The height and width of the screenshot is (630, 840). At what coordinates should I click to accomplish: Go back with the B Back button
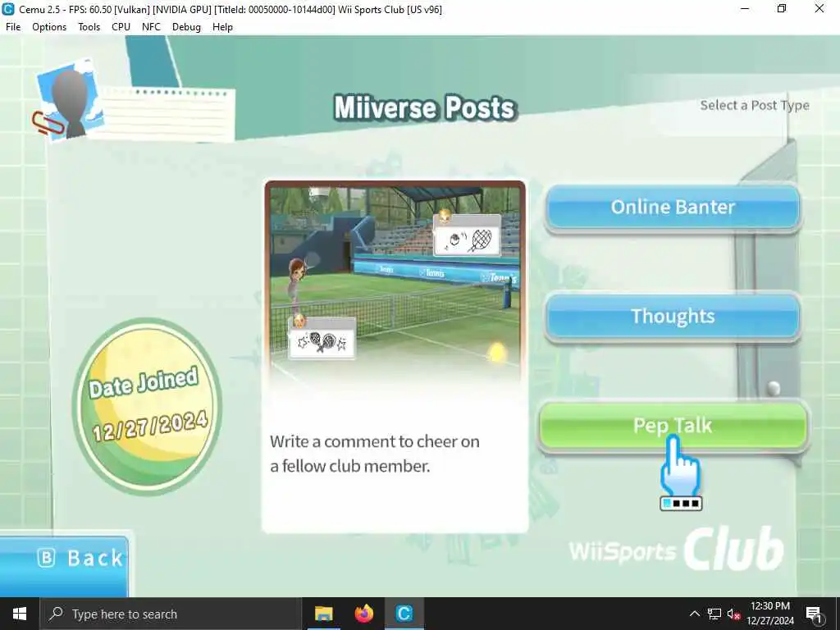[x=64, y=565]
